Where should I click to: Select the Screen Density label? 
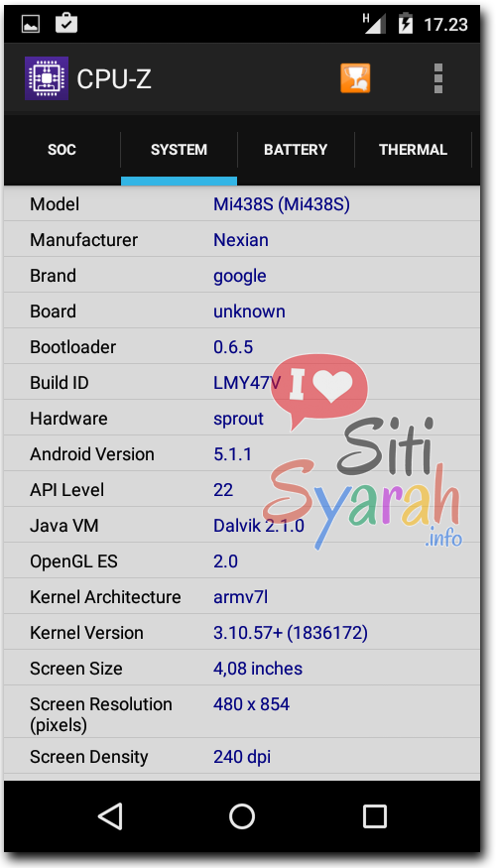88,757
